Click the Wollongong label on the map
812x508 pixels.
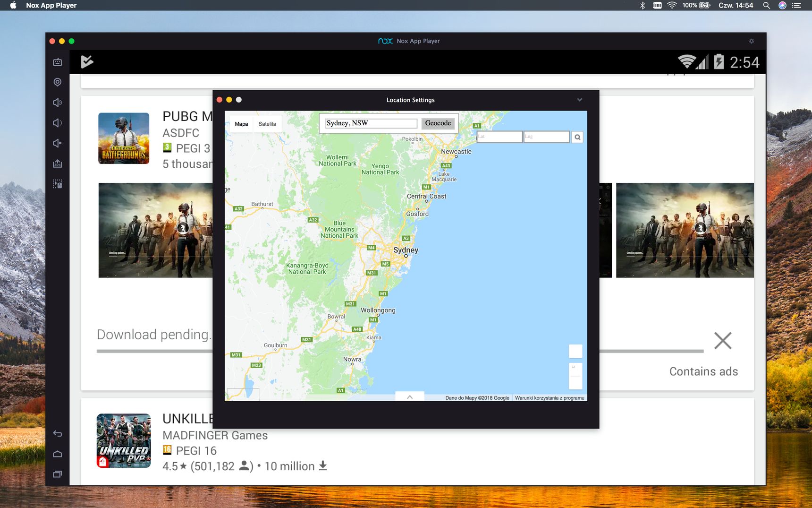(x=378, y=310)
